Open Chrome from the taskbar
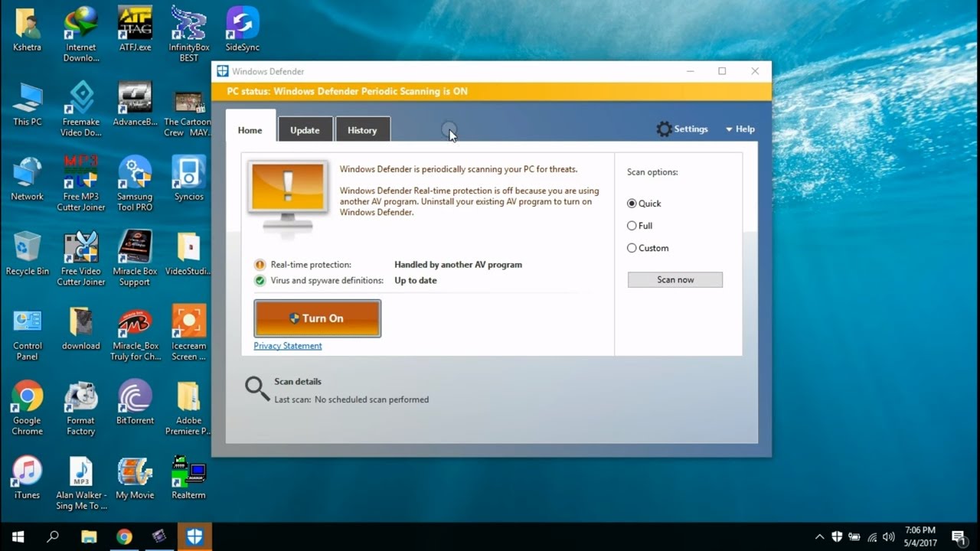980x551 pixels. pos(124,537)
